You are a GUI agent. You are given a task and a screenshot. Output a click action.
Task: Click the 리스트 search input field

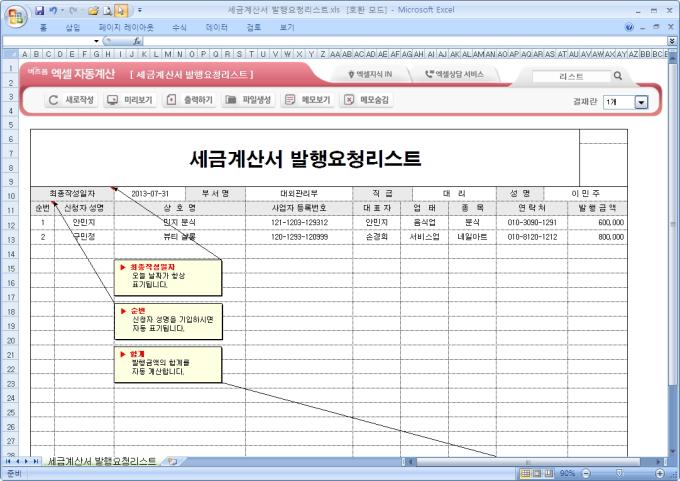tap(571, 76)
